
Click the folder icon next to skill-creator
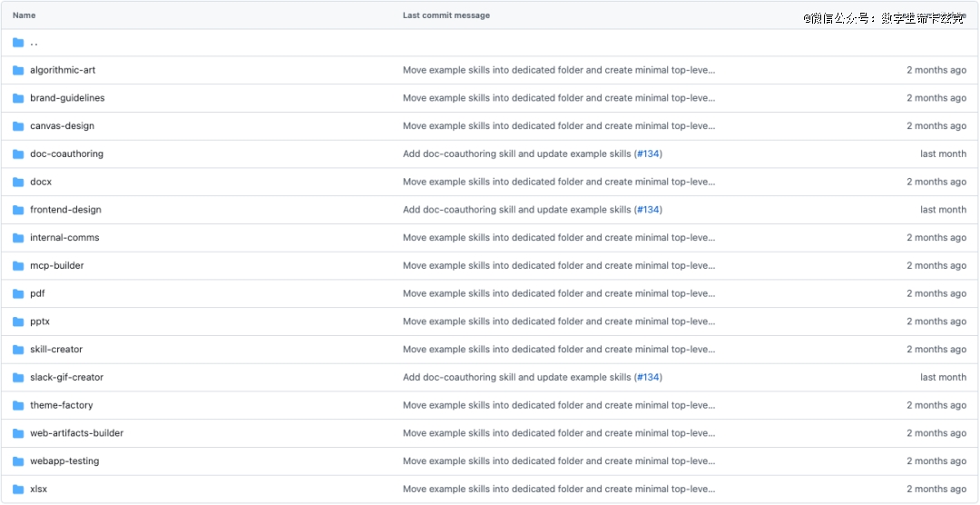[18, 350]
